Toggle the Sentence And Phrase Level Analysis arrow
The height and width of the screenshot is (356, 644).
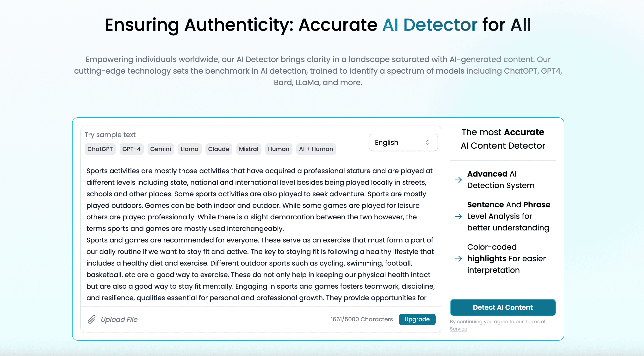pyautogui.click(x=459, y=216)
